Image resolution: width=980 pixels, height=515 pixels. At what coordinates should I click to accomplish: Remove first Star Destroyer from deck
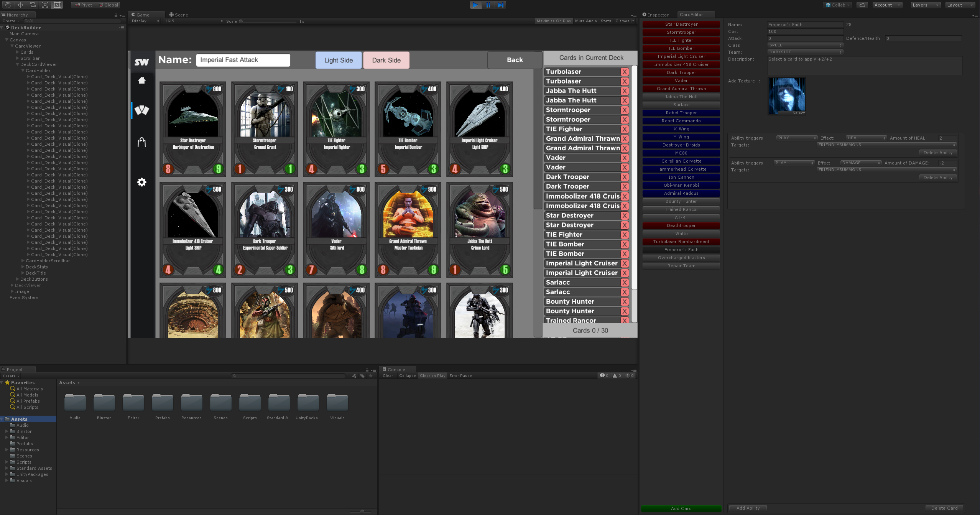[625, 216]
